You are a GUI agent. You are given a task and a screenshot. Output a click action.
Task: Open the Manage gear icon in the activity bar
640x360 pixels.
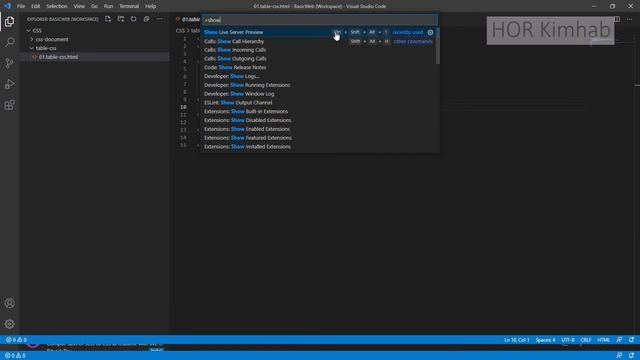9,324
